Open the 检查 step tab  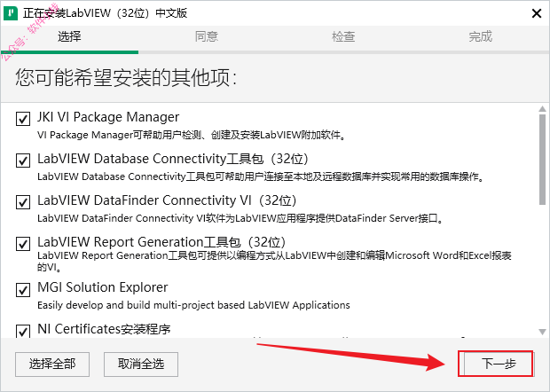pyautogui.click(x=343, y=36)
